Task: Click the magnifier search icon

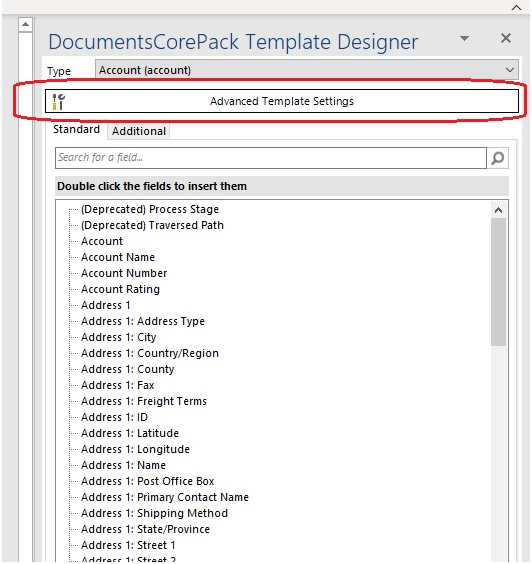Action: point(497,158)
